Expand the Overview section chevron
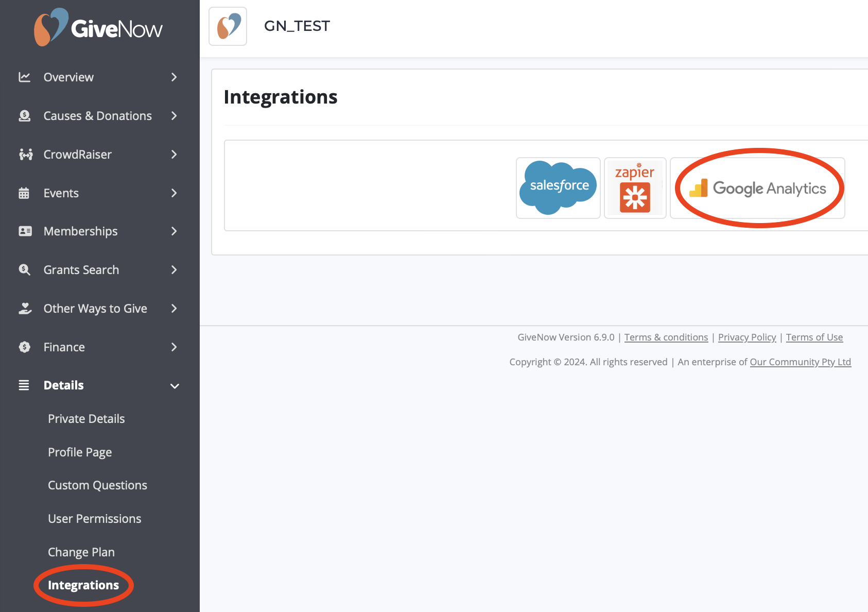Screen dimensions: 868x612 tap(175, 77)
